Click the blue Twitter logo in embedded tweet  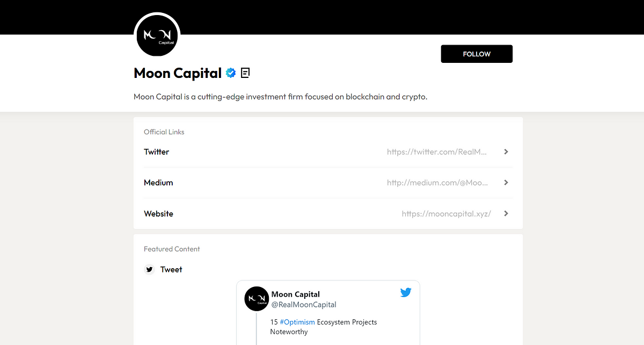click(406, 293)
